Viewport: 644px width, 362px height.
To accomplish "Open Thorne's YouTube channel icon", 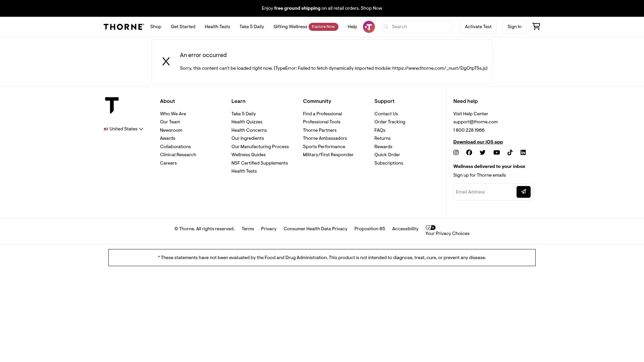I will 496,153.
